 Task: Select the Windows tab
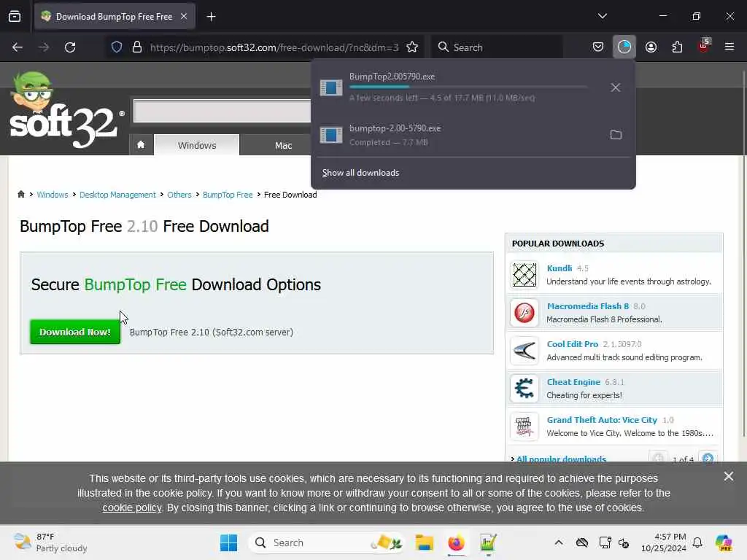pyautogui.click(x=197, y=145)
